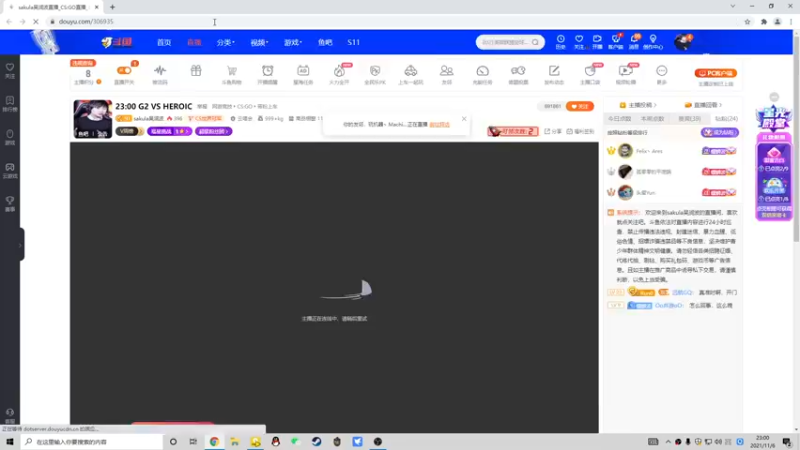Open the S11 navigation item
This screenshot has width=800, height=450.
[354, 42]
